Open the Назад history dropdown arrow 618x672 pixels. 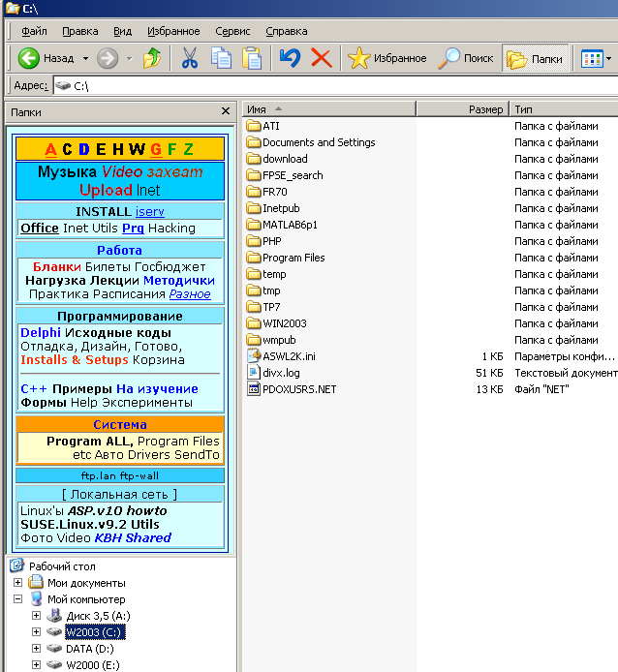85,58
